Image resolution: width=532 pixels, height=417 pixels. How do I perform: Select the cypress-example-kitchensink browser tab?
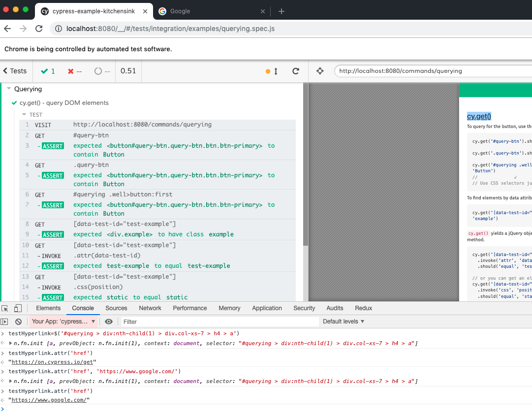pyautogui.click(x=94, y=11)
